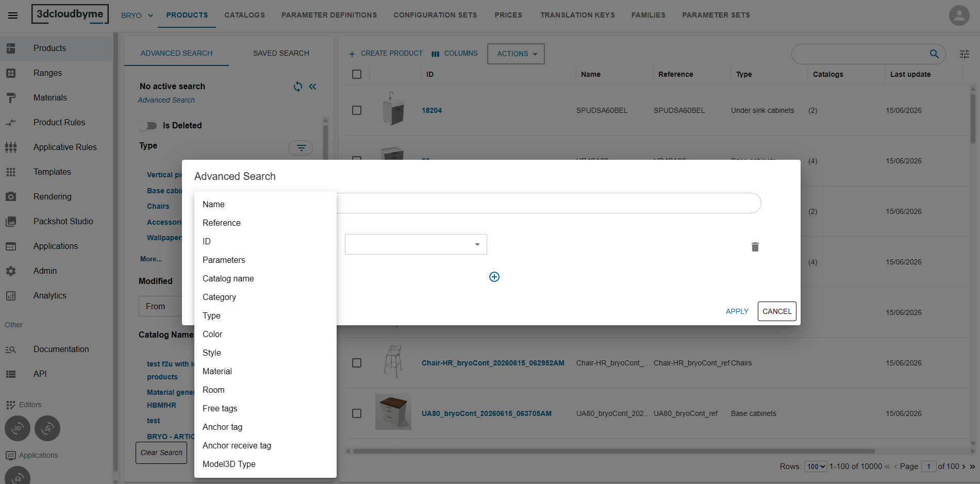This screenshot has height=484, width=980.
Task: Refresh the active search
Action: click(x=298, y=87)
